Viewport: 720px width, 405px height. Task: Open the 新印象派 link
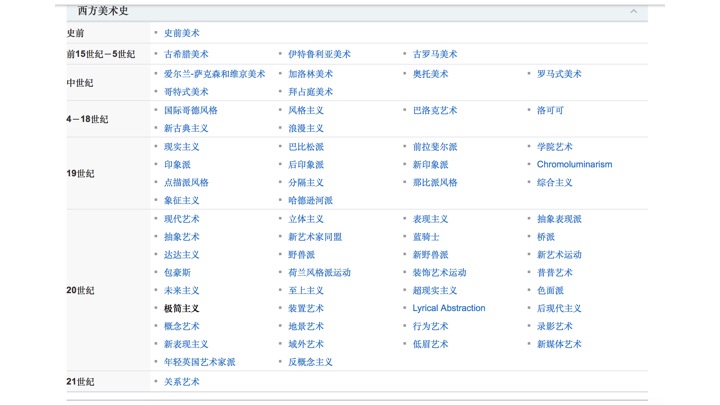coord(430,164)
